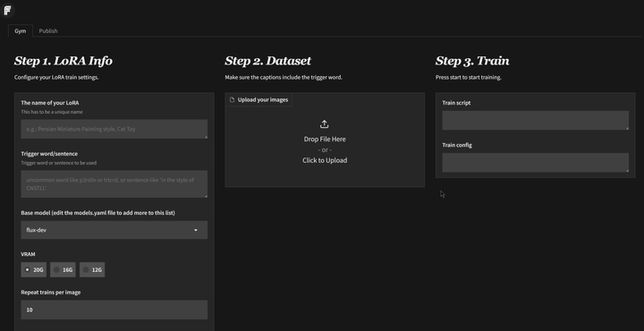Image resolution: width=644 pixels, height=331 pixels.
Task: Click the FluxGym logo icon
Action: (x=7, y=10)
